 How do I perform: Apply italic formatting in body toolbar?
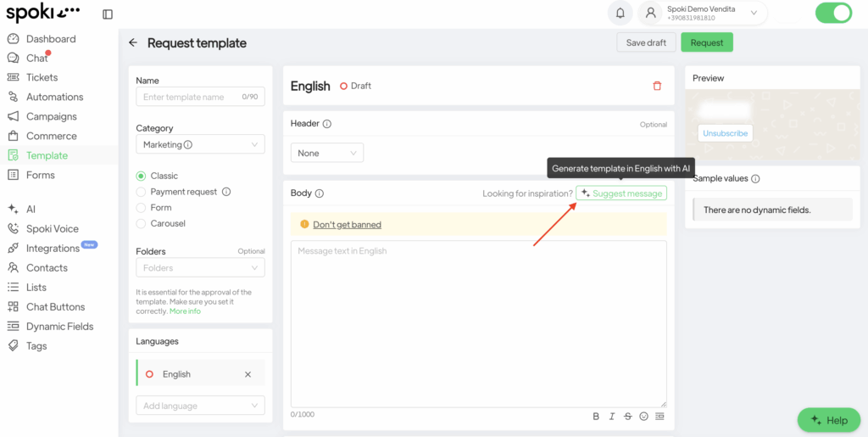[x=612, y=416]
